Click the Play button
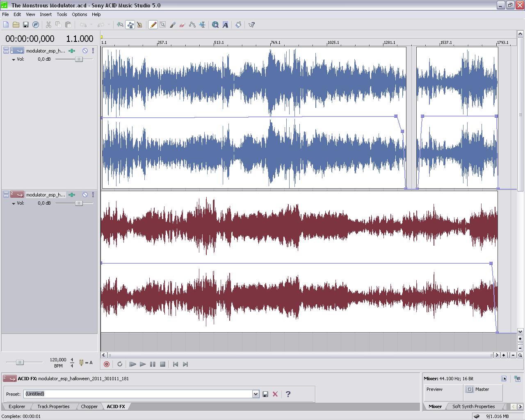Image resolution: width=525 pixels, height=420 pixels. (x=143, y=364)
